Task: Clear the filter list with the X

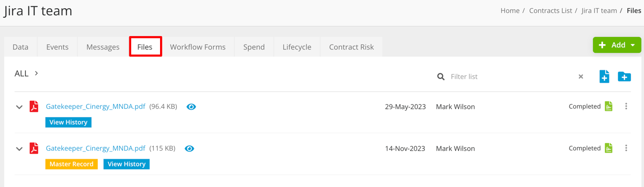Action: (x=581, y=77)
